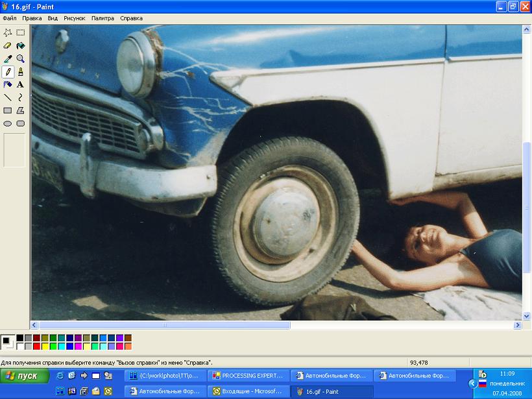Click the пуск Start button

coord(25,376)
